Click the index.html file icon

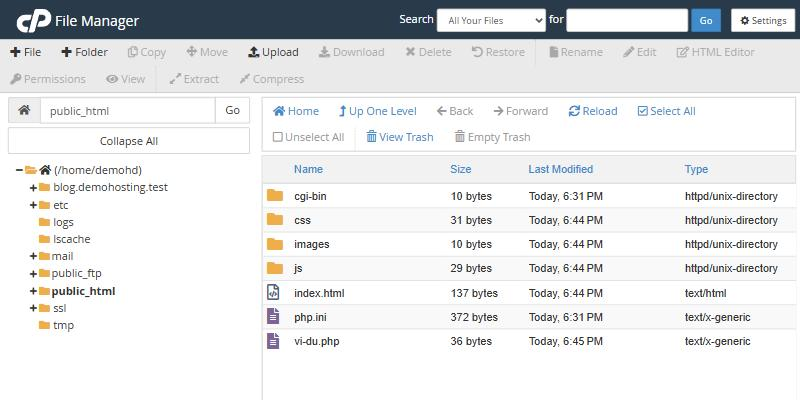pos(273,292)
